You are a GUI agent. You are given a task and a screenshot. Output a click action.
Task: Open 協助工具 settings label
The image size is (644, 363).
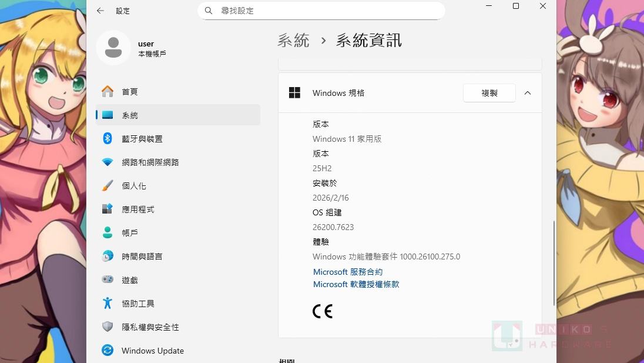point(138,304)
